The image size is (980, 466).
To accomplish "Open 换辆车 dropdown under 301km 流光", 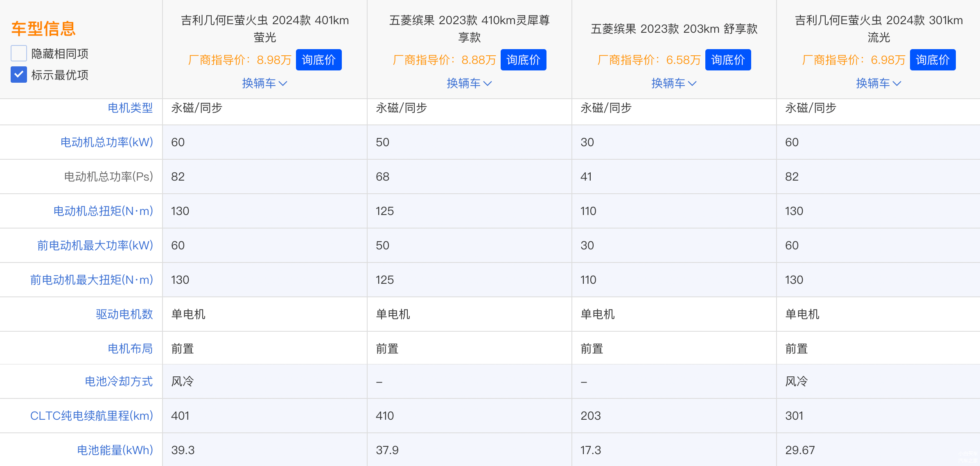I will (x=878, y=83).
